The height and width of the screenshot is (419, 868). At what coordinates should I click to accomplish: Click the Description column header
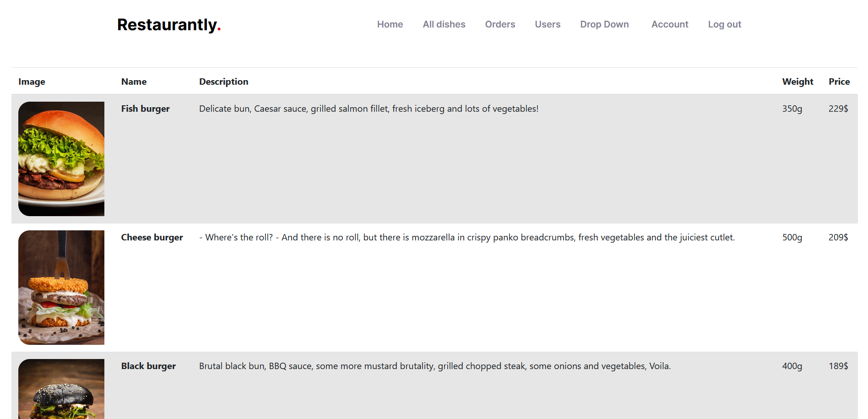click(223, 82)
